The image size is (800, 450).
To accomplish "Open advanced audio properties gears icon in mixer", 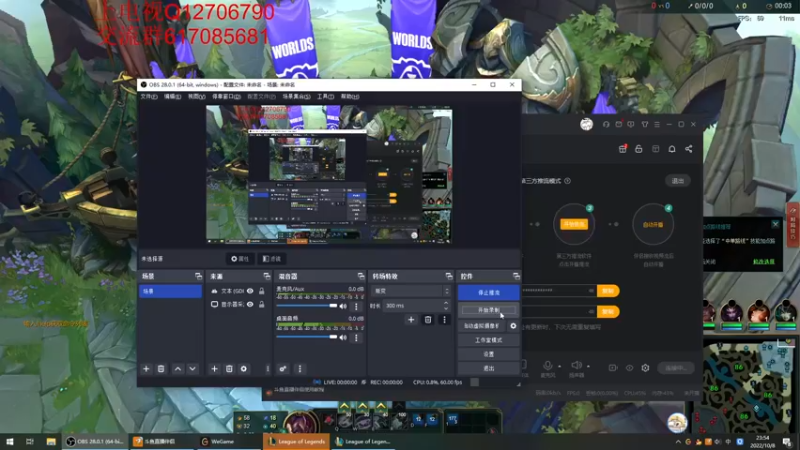I will pos(283,368).
